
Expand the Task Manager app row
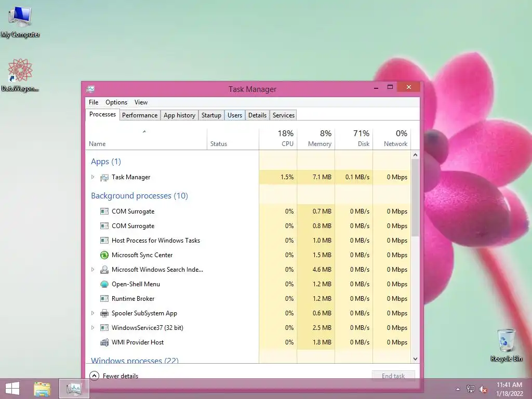pos(92,177)
